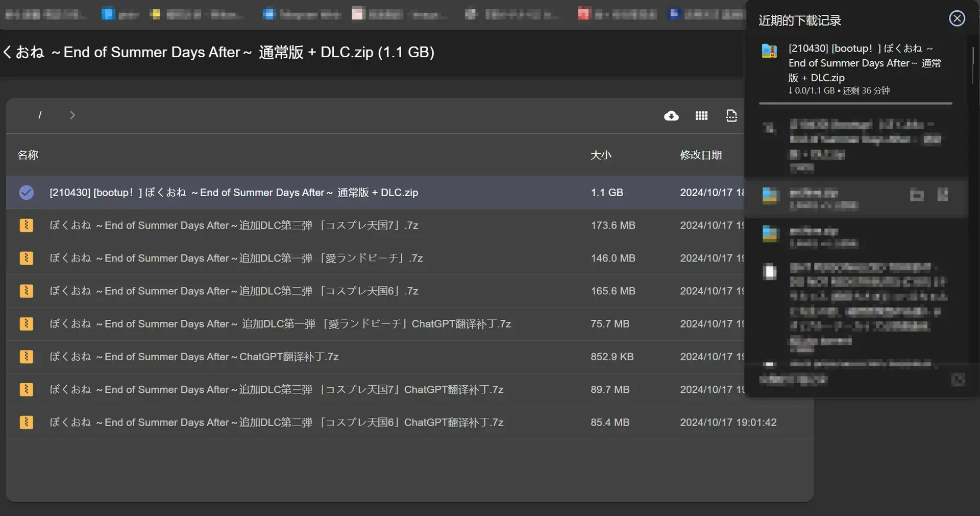Switch to the second browser tab with blue icon

pyautogui.click(x=120, y=14)
